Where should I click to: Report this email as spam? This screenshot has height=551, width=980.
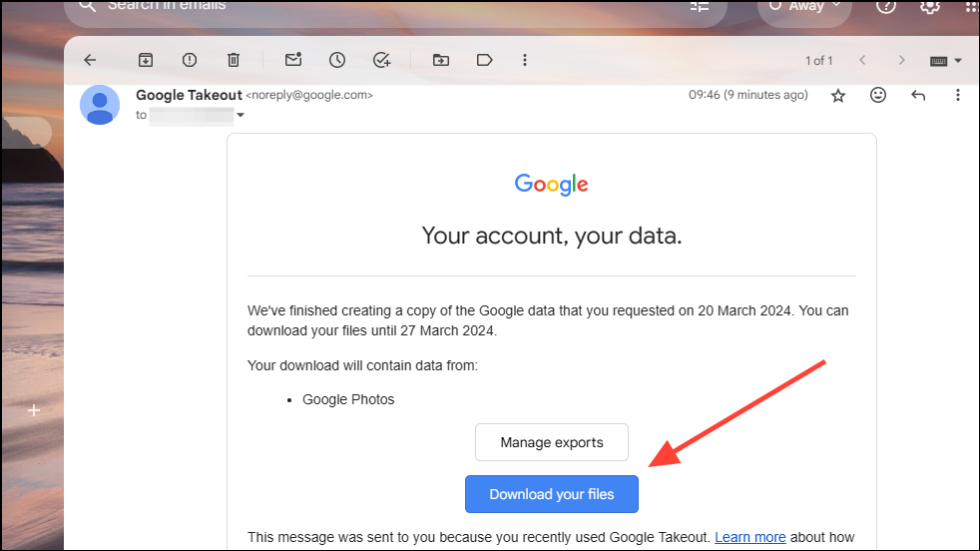click(190, 60)
